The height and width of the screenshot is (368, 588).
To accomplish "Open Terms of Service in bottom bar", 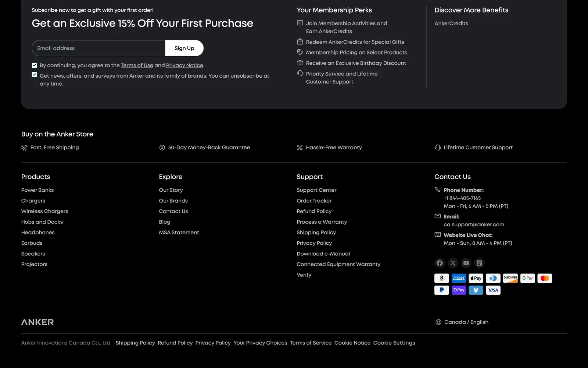I will (x=311, y=343).
